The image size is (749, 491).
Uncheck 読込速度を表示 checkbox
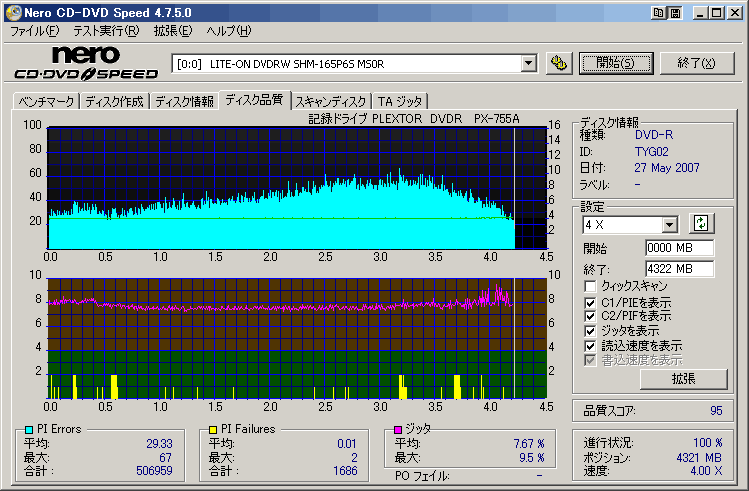(590, 346)
